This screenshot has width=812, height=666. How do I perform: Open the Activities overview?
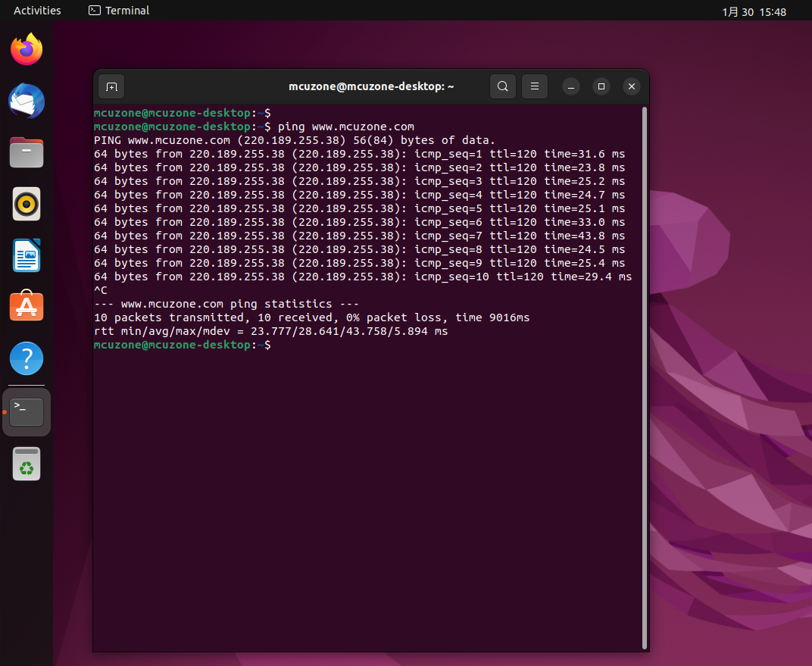point(37,11)
